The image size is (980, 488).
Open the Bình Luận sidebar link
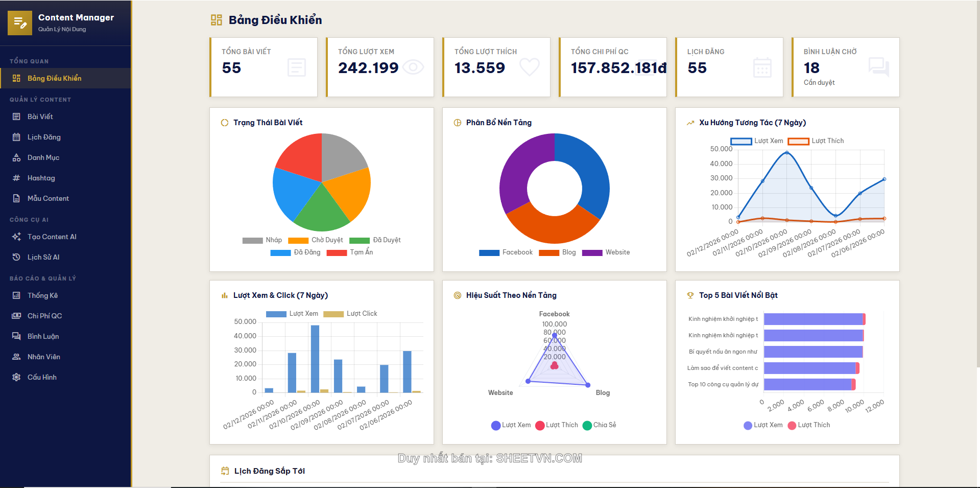43,336
